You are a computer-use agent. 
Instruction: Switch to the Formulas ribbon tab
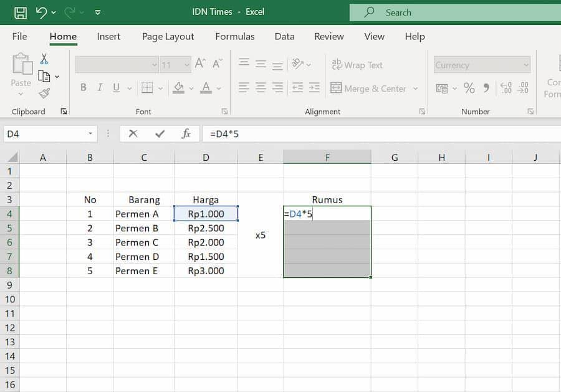[235, 37]
